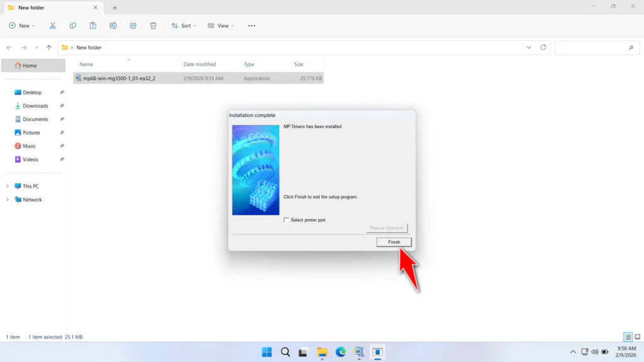The height and width of the screenshot is (362, 644).
Task: Open the View dropdown menu
Action: tap(220, 25)
